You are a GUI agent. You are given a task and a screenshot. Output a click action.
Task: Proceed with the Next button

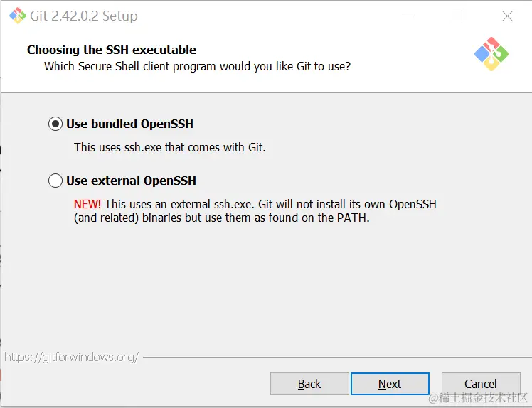click(390, 384)
